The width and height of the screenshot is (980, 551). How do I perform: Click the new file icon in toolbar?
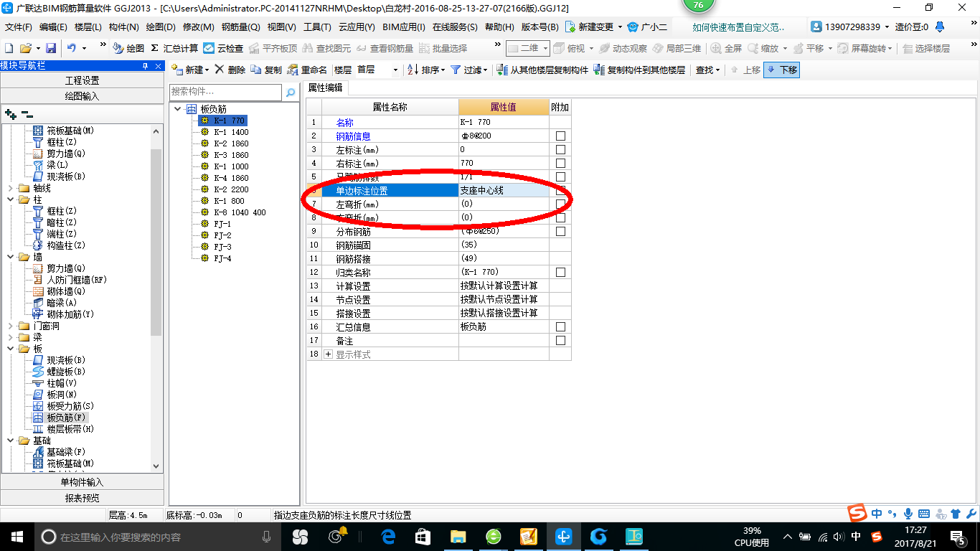pyautogui.click(x=9, y=48)
